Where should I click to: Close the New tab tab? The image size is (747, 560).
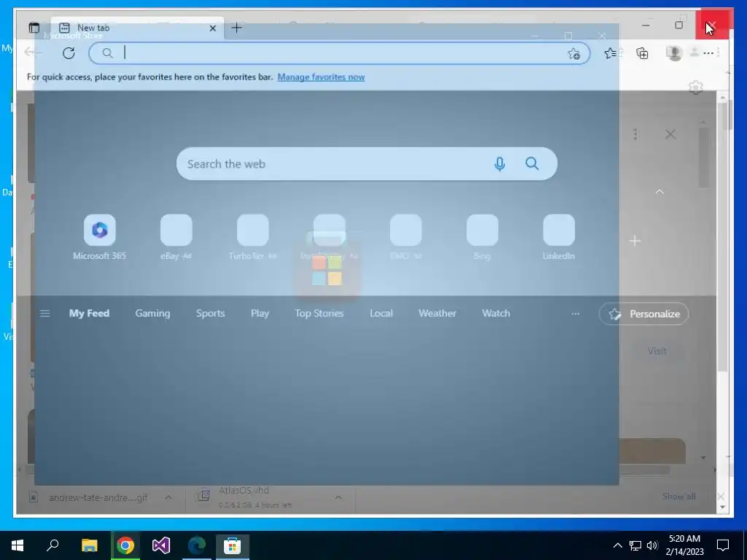212,28
